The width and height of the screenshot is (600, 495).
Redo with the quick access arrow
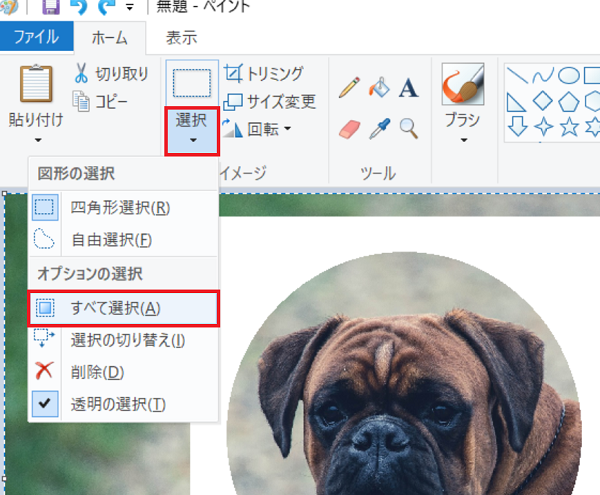(x=106, y=7)
